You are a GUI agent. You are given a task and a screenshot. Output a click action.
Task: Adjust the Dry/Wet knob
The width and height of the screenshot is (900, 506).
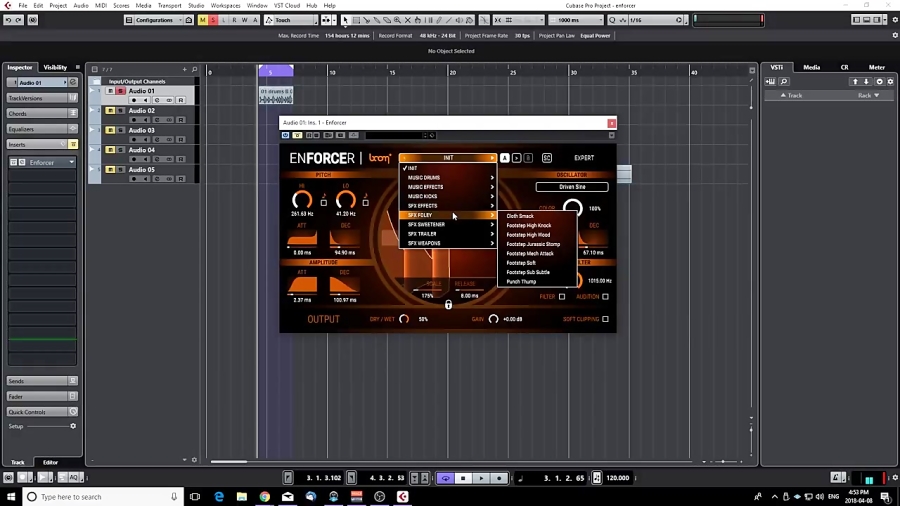point(404,319)
